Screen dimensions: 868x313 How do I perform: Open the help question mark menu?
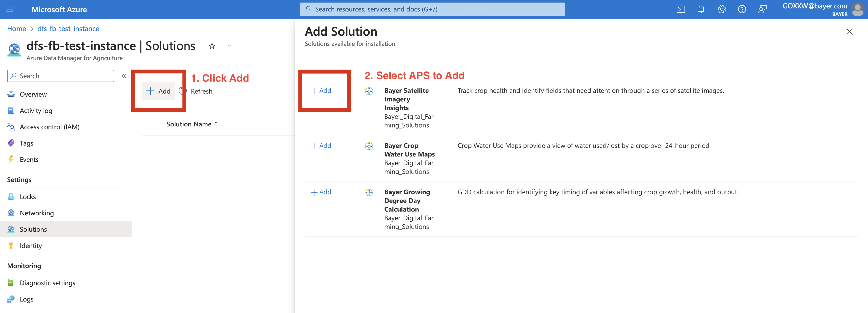click(742, 9)
